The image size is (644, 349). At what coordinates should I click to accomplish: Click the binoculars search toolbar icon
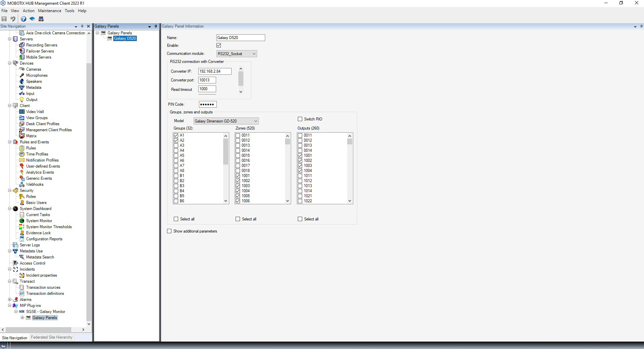pyautogui.click(x=41, y=19)
